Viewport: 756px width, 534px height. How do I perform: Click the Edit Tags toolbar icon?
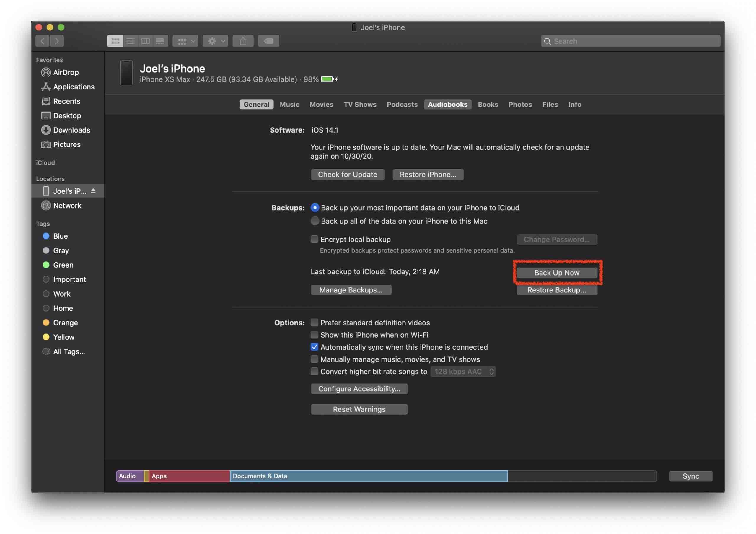269,41
